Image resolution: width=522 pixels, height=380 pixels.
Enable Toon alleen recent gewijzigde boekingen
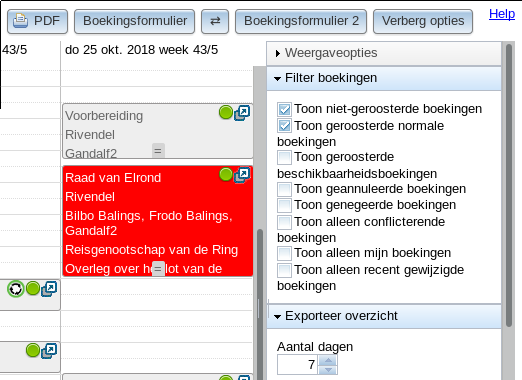click(x=284, y=270)
